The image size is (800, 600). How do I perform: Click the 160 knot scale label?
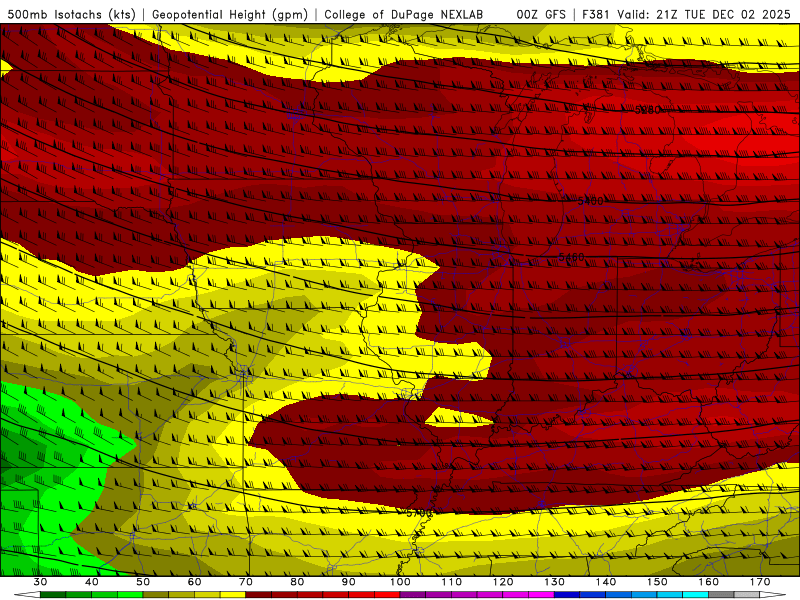(x=709, y=582)
